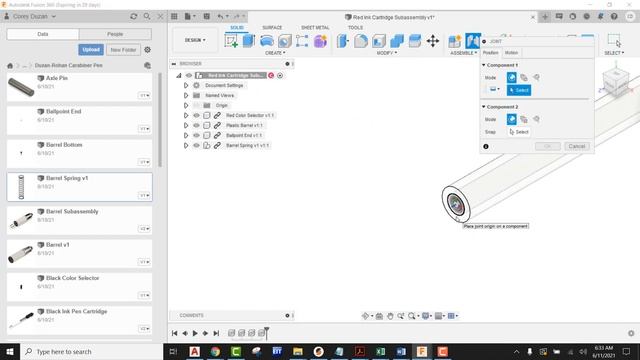The height and width of the screenshot is (360, 640).
Task: Click the Component 2 Snap Select button
Action: tap(519, 132)
